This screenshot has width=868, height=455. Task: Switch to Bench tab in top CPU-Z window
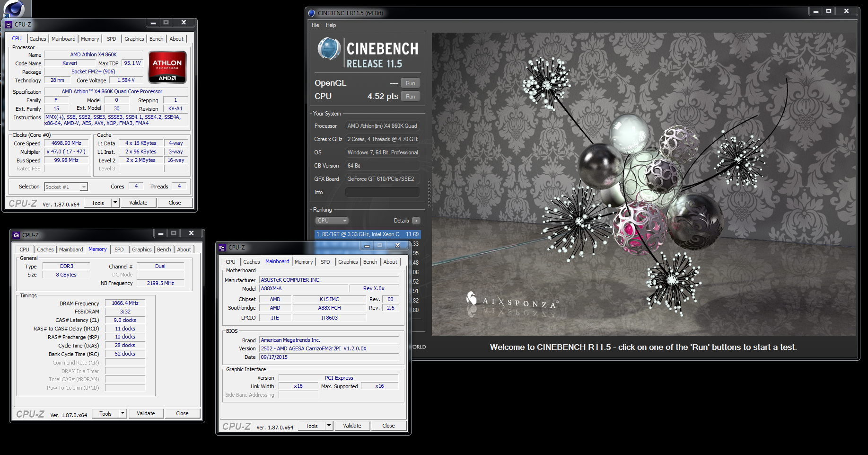157,39
